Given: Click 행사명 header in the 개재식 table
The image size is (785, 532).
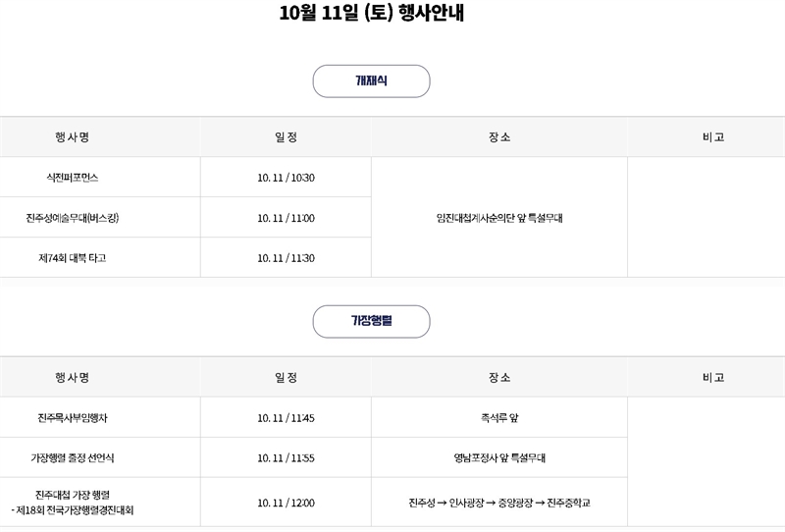Looking at the screenshot, I should (x=73, y=137).
